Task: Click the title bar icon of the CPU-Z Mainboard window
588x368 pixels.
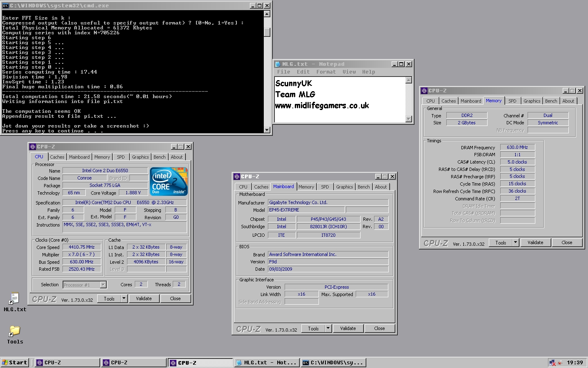Action: point(237,177)
